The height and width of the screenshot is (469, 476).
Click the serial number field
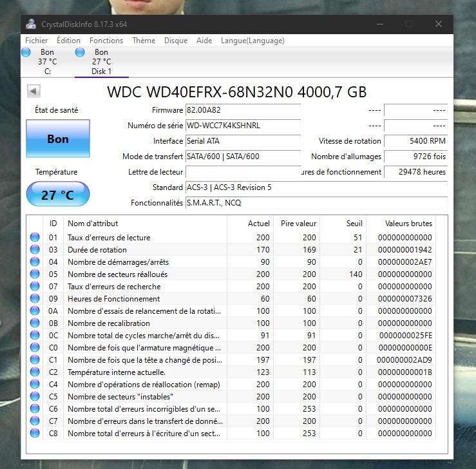tap(242, 126)
